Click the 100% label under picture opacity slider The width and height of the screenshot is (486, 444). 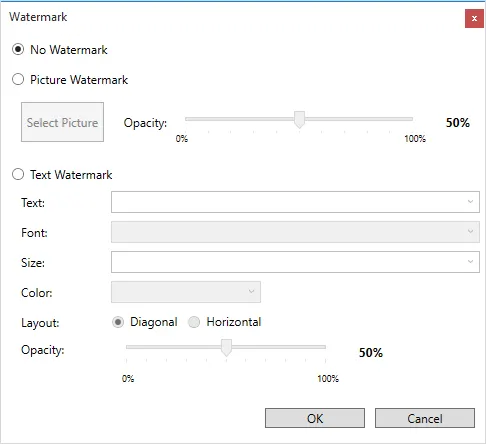415,138
